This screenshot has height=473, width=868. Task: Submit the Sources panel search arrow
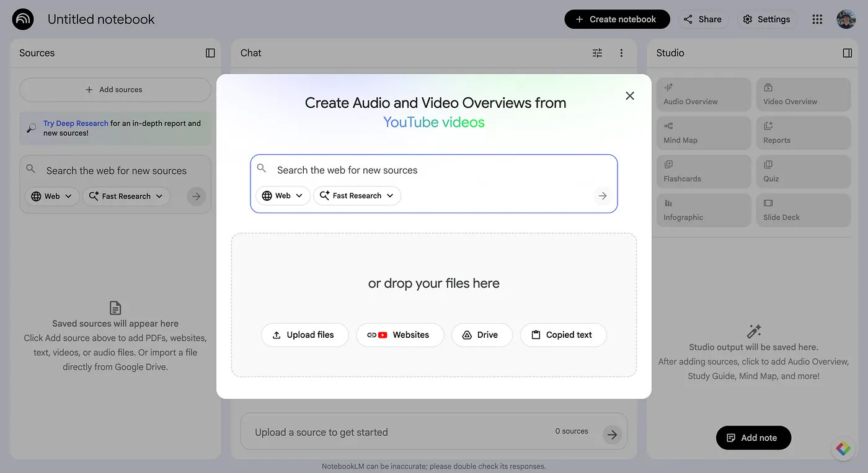pos(196,196)
